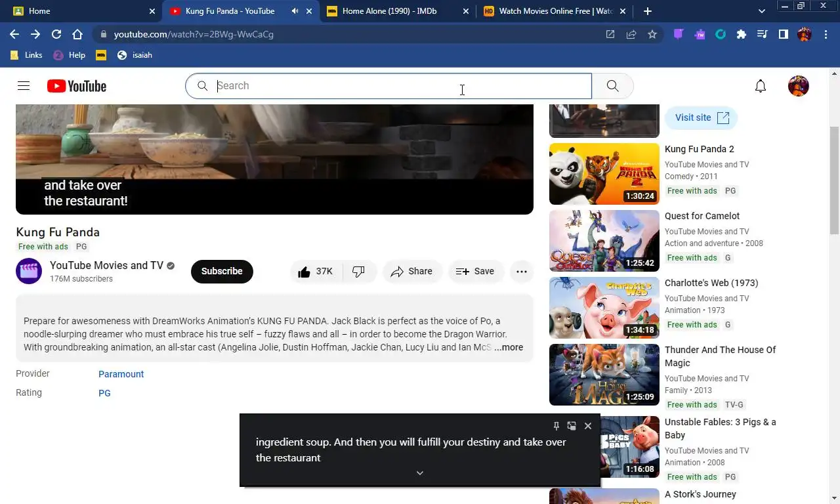Click the magnifier search button beside search field
This screenshot has height=504, width=840.
(x=612, y=86)
